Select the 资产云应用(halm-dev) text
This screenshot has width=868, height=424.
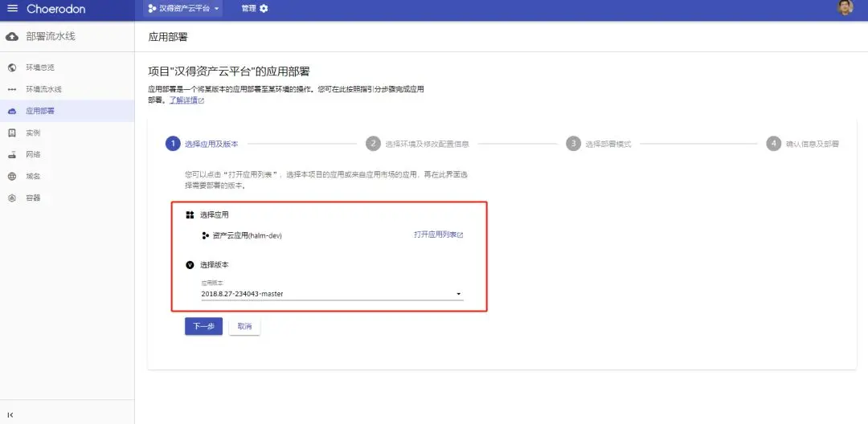pos(247,235)
